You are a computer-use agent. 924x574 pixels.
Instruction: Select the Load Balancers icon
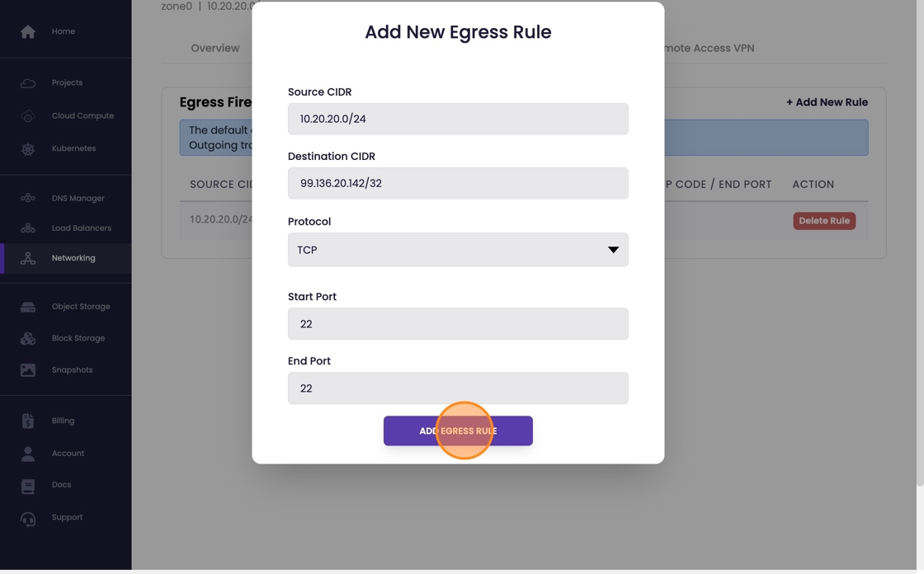28,228
